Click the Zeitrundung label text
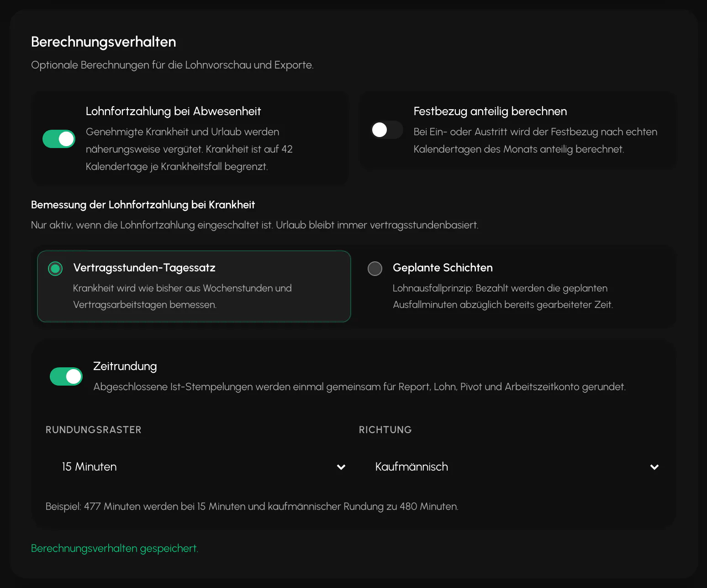This screenshot has width=707, height=588. 125,366
